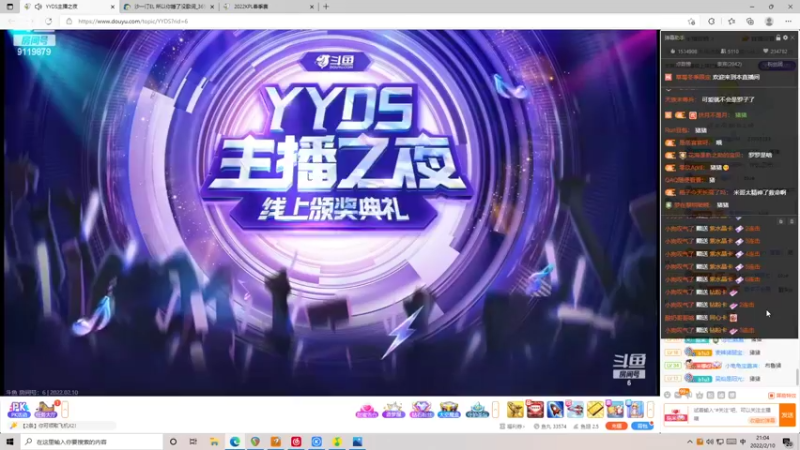Select the rocket gift in gift bar

pyautogui.click(x=555, y=409)
